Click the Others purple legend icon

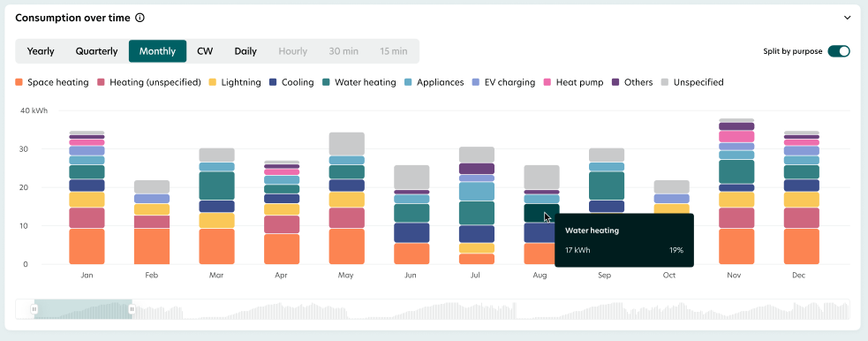615,82
